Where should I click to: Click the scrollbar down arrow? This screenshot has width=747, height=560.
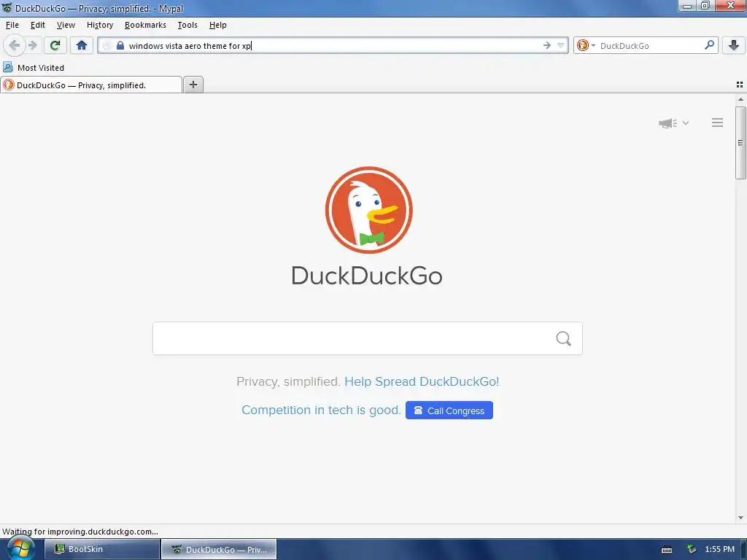click(x=740, y=518)
